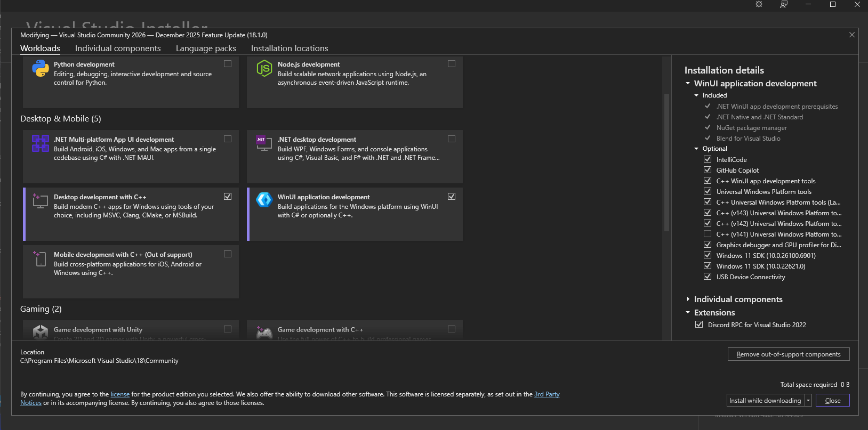
Task: Click the Desktop & Mobile (5) heading
Action: click(x=61, y=119)
